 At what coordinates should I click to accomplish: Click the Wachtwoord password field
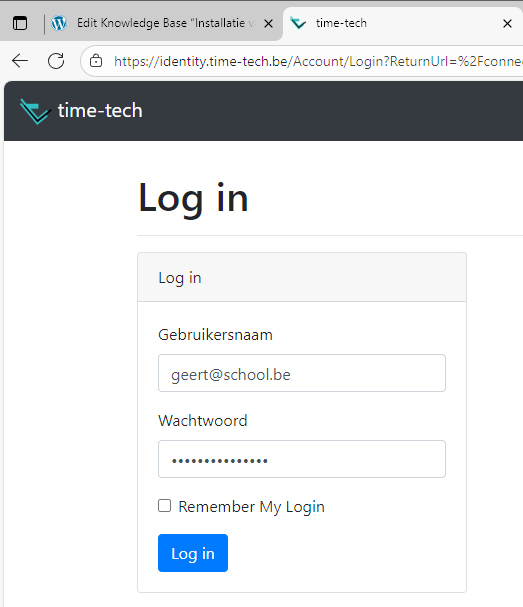coord(302,459)
